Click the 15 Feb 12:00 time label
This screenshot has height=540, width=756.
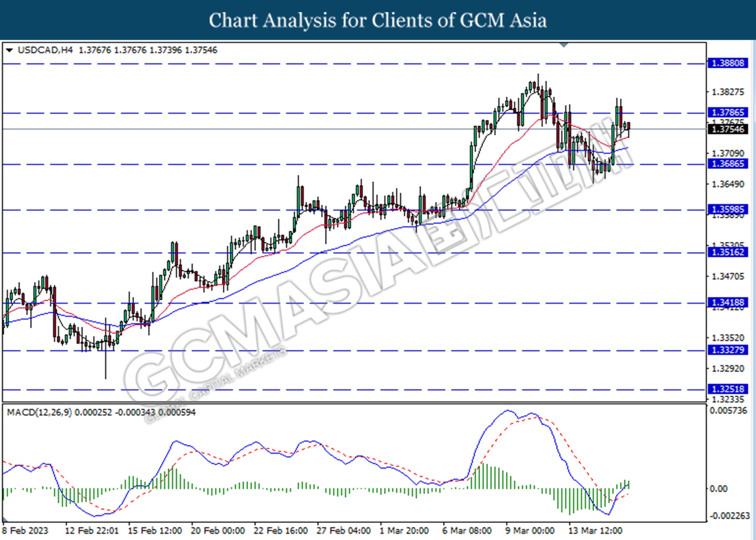pos(155,531)
